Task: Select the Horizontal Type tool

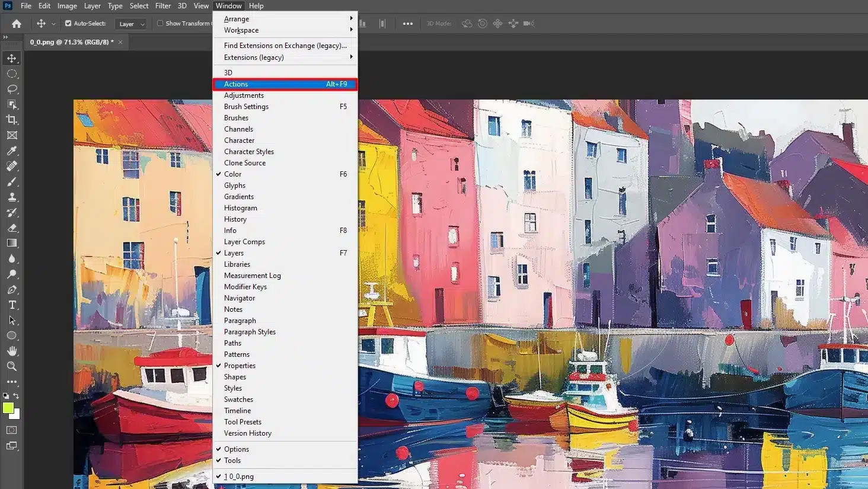Action: pos(12,305)
